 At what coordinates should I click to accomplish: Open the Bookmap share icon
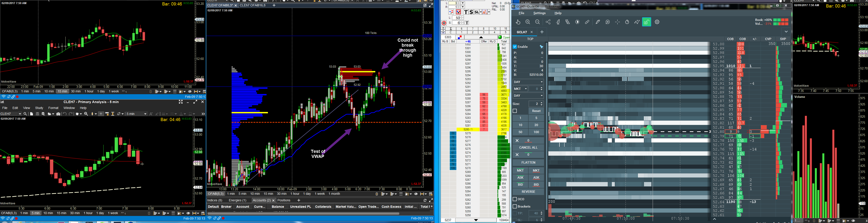tap(548, 22)
